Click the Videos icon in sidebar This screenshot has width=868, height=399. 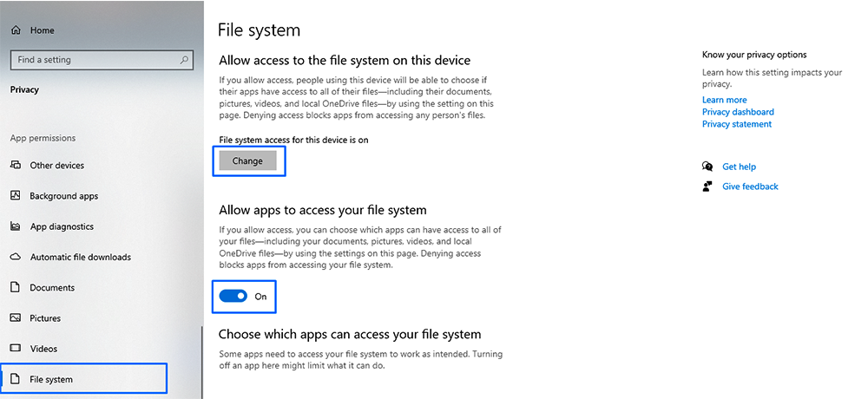point(16,348)
